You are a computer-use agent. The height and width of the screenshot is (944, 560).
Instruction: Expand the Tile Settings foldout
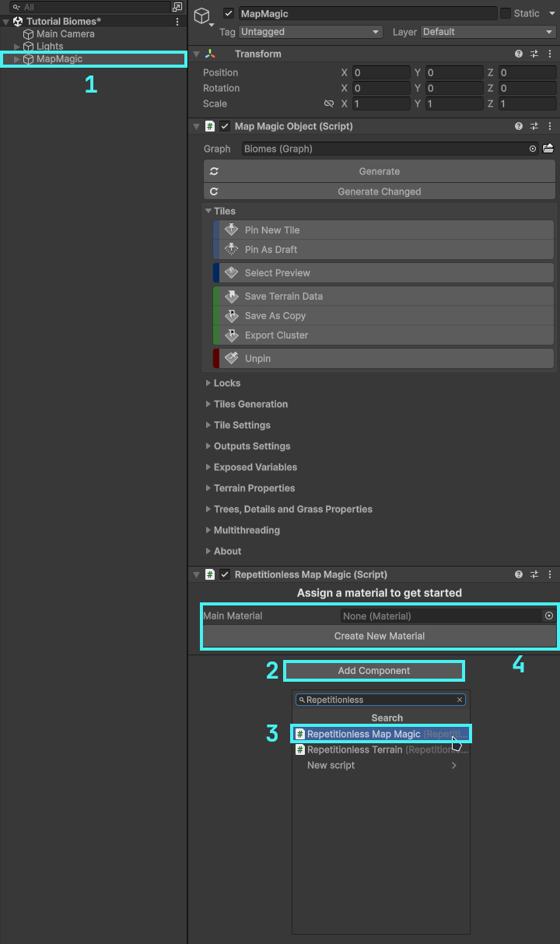click(208, 425)
